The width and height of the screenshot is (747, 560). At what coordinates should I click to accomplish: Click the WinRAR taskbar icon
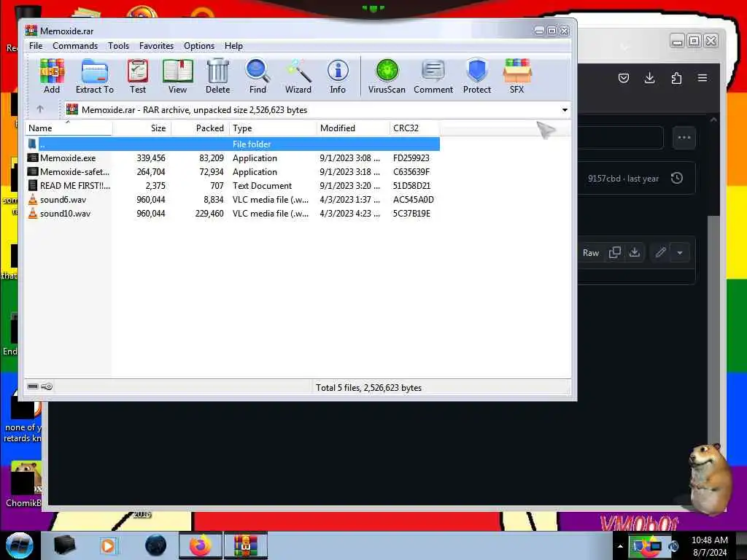(x=246, y=545)
